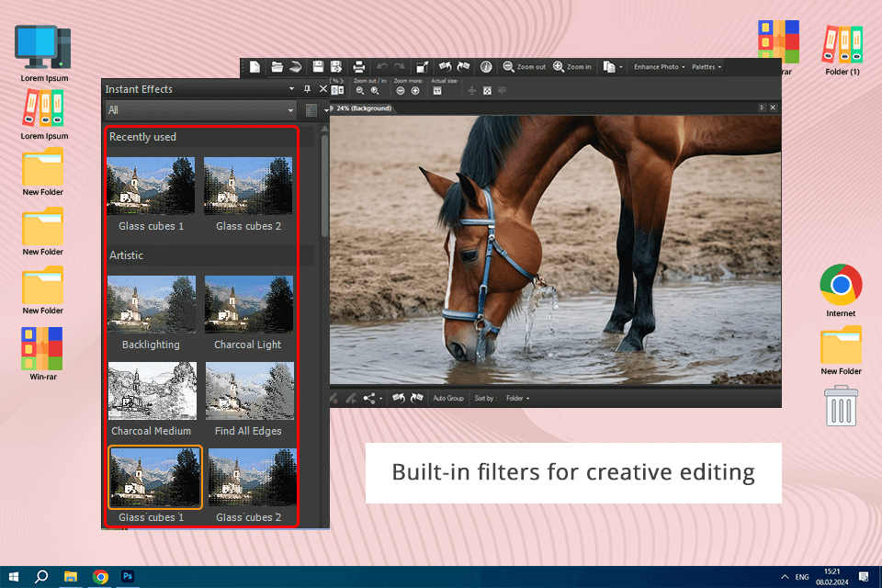Click Zoom out in top toolbar
The height and width of the screenshot is (588, 882).
[x=524, y=66]
